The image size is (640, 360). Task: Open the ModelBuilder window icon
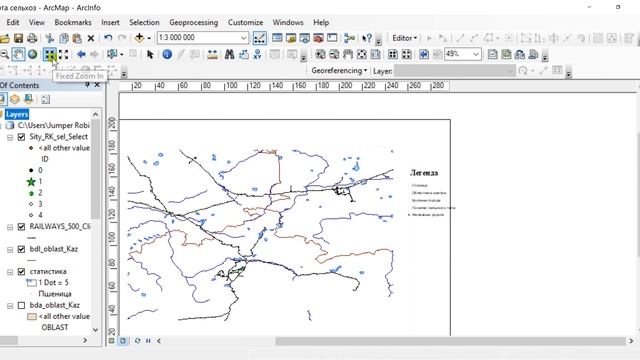349,38
